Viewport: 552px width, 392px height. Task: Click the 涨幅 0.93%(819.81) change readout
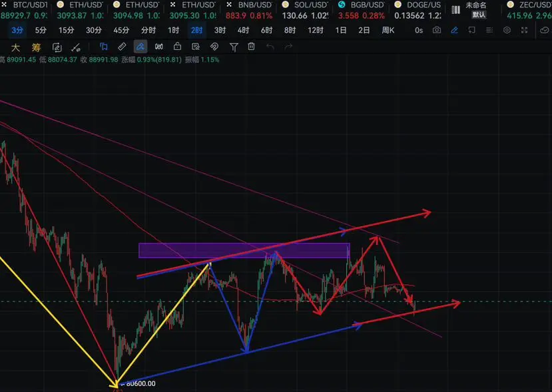click(151, 60)
